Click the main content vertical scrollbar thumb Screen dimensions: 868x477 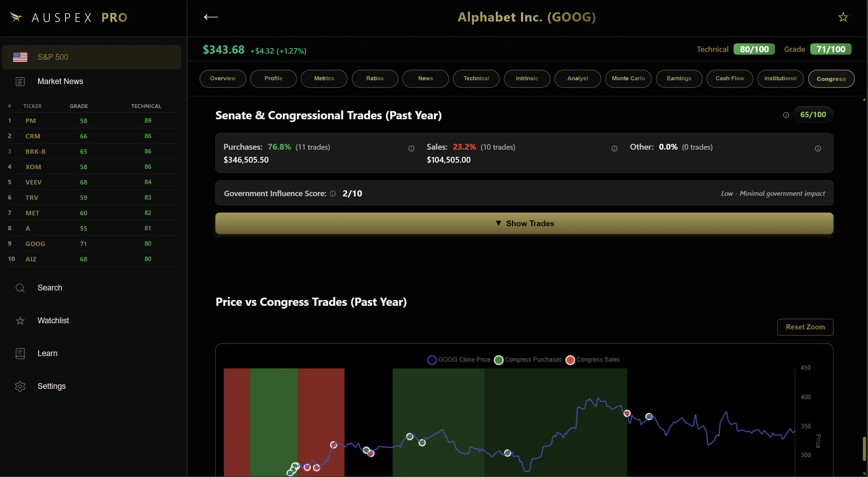pyautogui.click(x=864, y=449)
